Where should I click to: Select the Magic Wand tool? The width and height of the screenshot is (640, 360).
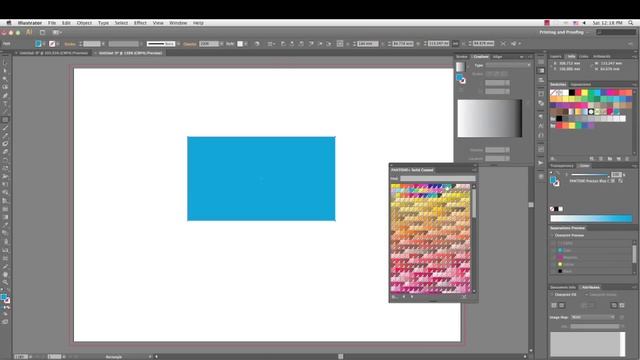5,79
